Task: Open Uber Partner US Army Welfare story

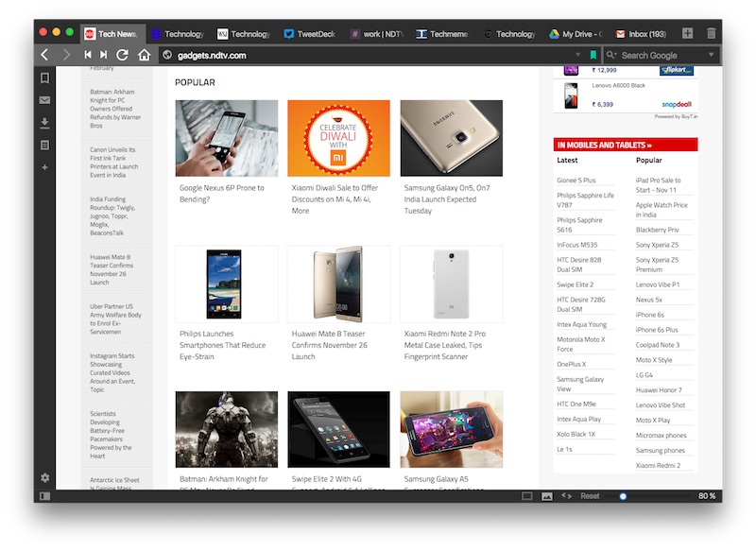Action: pyautogui.click(x=115, y=319)
